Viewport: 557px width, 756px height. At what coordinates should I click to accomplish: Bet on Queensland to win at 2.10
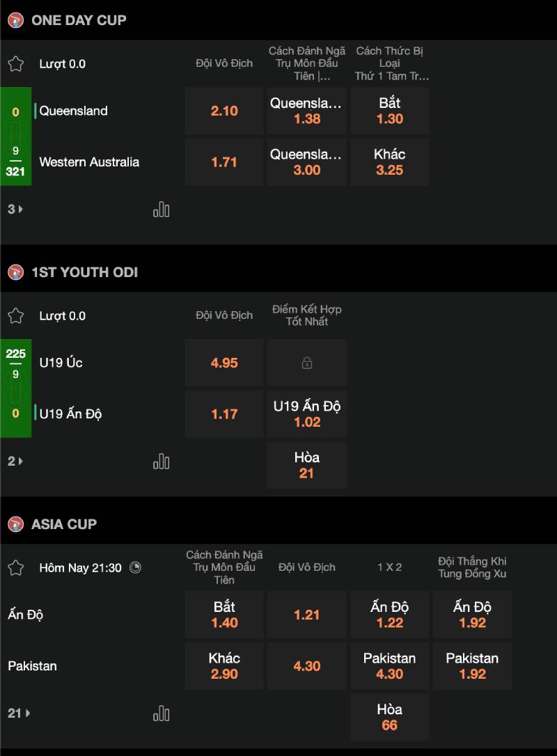[x=224, y=111]
